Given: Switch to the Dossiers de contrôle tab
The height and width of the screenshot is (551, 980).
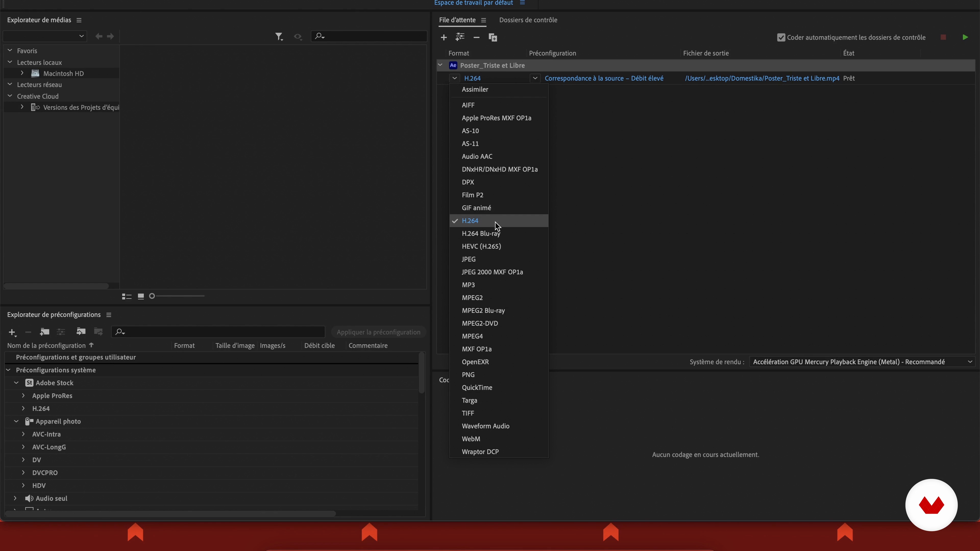Looking at the screenshot, I should 528,20.
